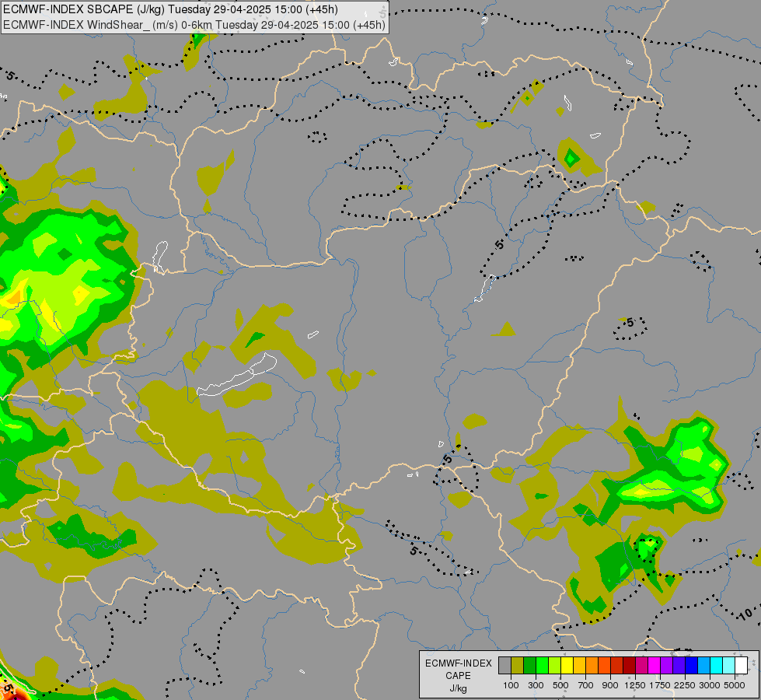Pick the dark green legend swatch
This screenshot has width=761, height=700.
(530, 665)
